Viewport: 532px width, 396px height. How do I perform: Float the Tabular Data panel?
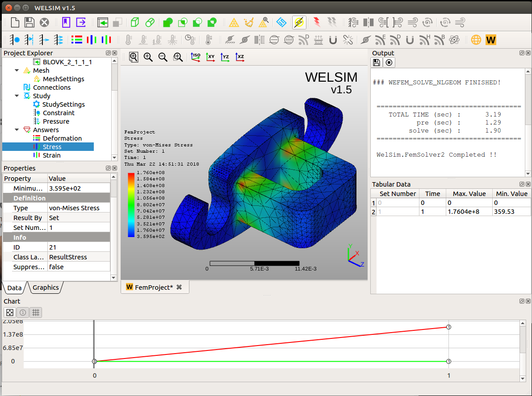[521, 184]
